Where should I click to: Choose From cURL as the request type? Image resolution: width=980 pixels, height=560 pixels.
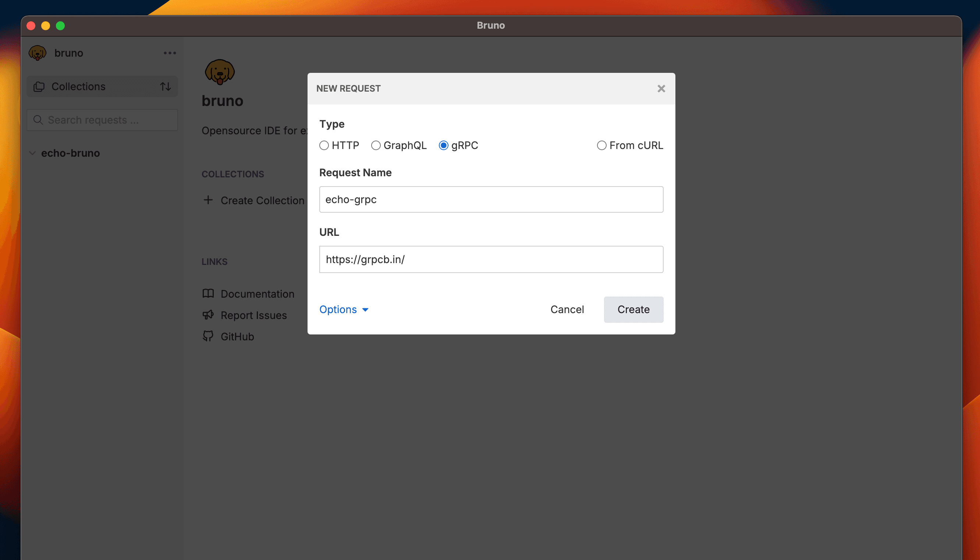pos(601,145)
